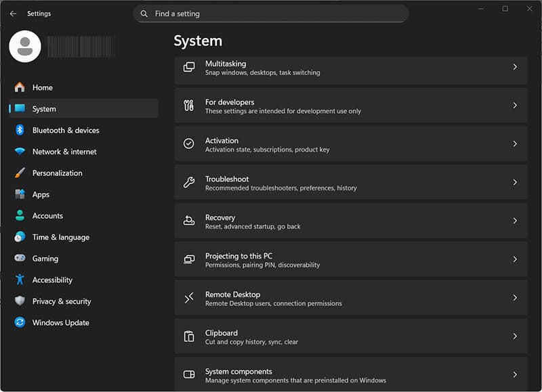
Task: Select System in the sidebar
Action: 83,108
